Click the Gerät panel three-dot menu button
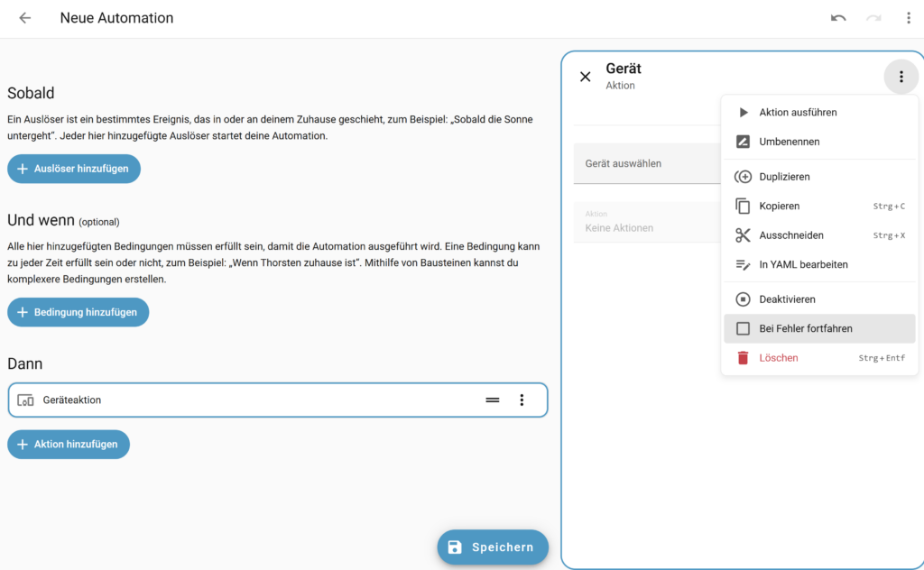Image resolution: width=924 pixels, height=570 pixels. pos(900,77)
